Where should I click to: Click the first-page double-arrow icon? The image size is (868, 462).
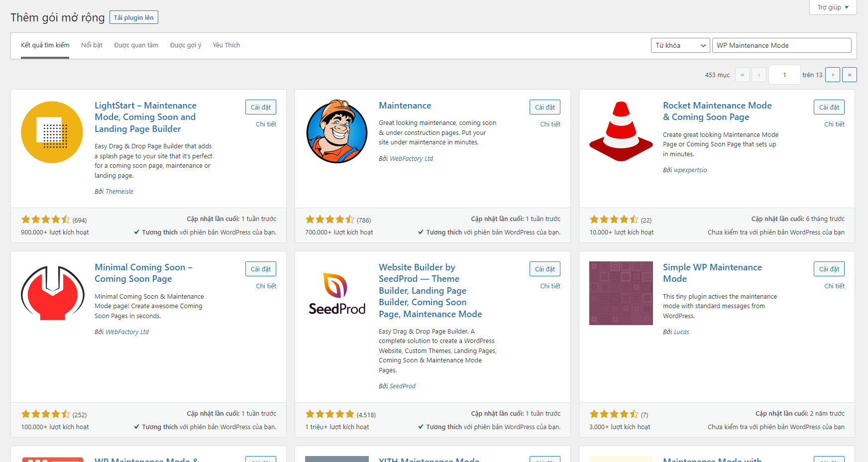click(x=743, y=75)
